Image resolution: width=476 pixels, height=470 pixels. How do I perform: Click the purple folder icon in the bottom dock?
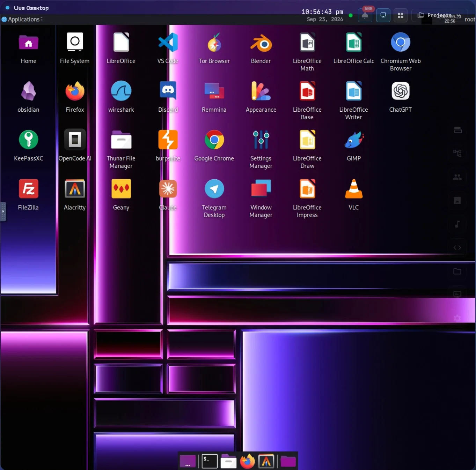click(288, 461)
